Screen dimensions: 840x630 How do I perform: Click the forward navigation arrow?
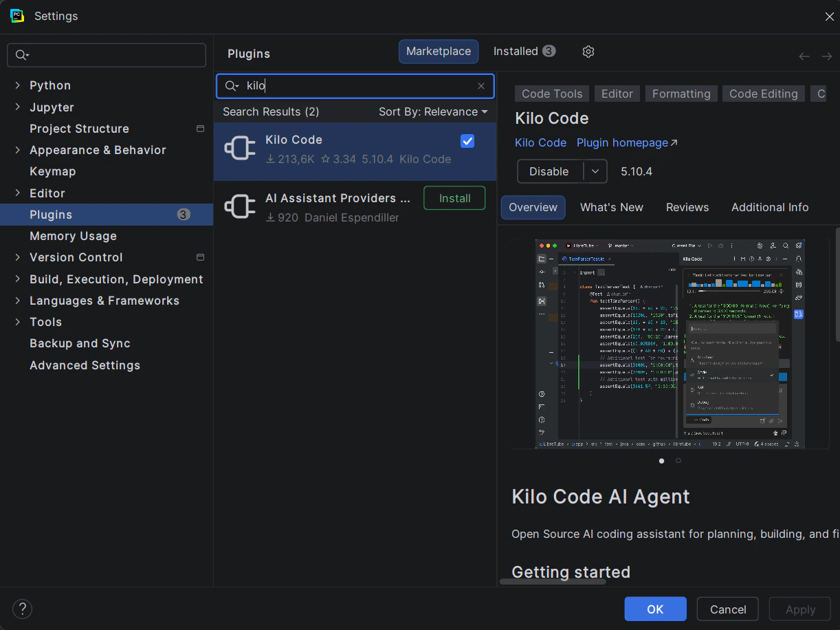pos(827,56)
